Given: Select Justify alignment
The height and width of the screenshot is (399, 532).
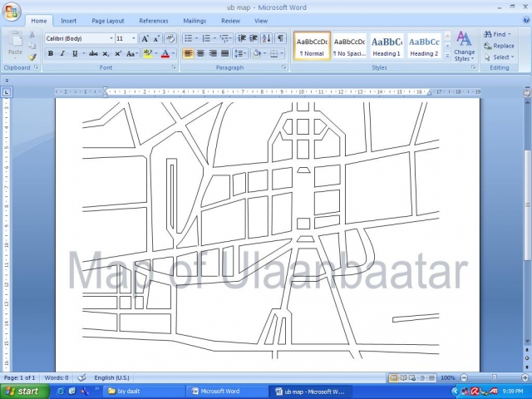Looking at the screenshot, I should (225, 53).
